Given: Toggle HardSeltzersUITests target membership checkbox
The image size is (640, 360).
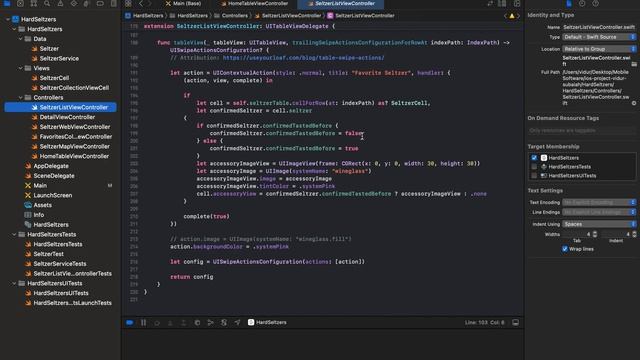Looking at the screenshot, I should (534, 176).
